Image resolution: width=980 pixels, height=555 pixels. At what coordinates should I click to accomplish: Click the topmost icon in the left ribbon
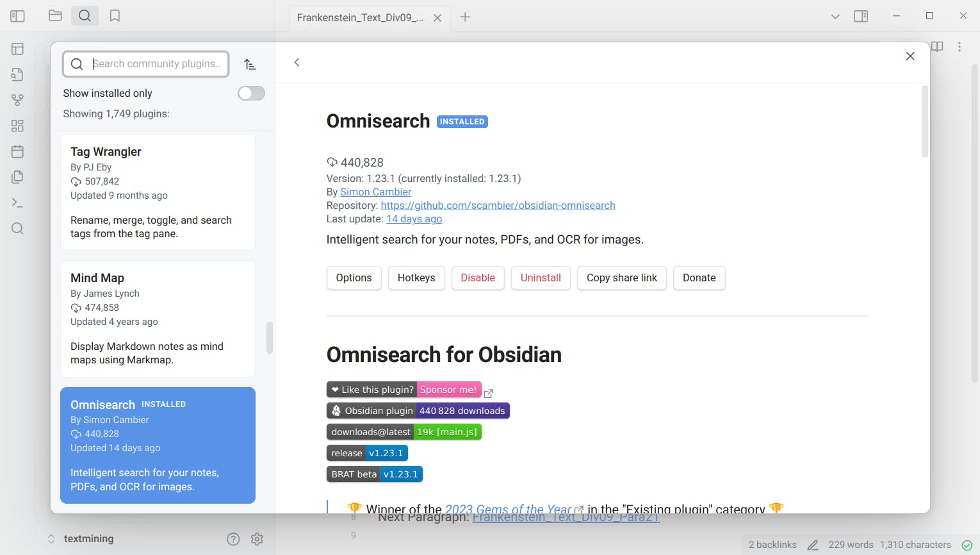[x=17, y=49]
